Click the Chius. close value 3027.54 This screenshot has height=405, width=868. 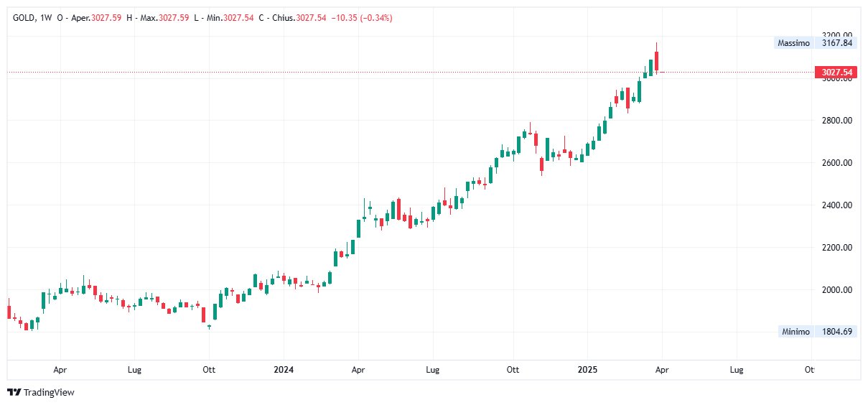coord(311,17)
